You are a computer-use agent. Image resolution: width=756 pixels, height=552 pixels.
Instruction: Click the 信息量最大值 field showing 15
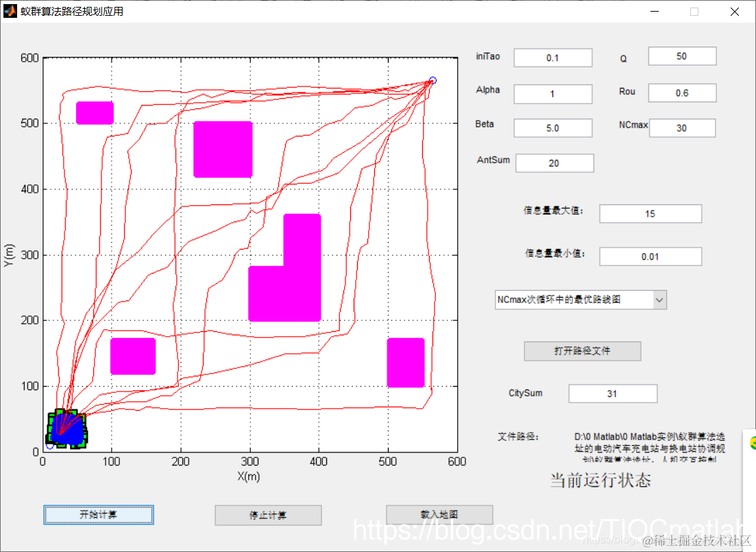(x=650, y=213)
